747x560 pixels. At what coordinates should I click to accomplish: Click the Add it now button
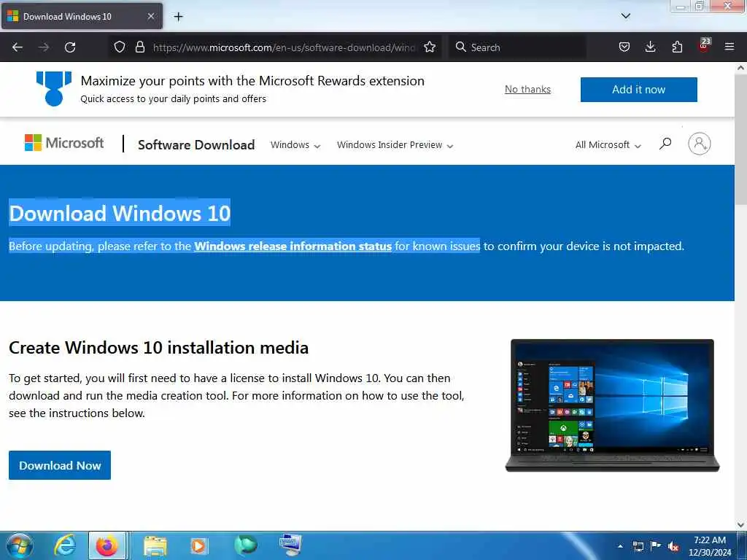639,90
